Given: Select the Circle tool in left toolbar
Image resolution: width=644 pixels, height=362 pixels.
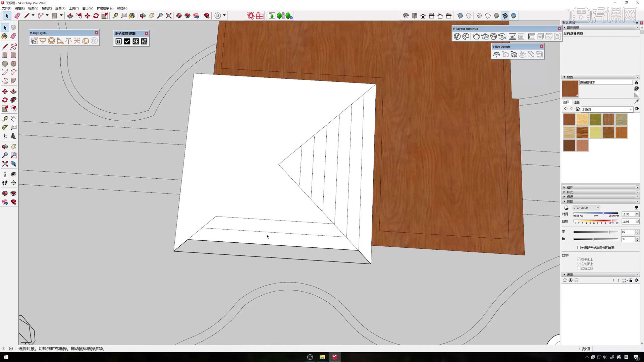Looking at the screenshot, I should click(x=5, y=64).
